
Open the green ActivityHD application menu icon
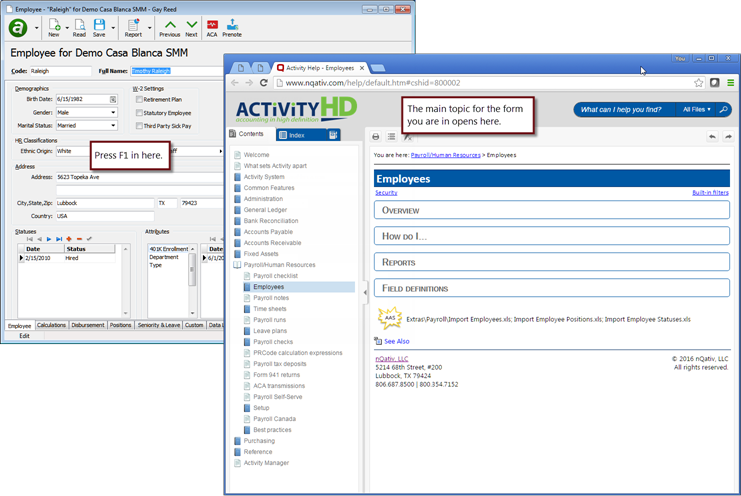coord(18,28)
